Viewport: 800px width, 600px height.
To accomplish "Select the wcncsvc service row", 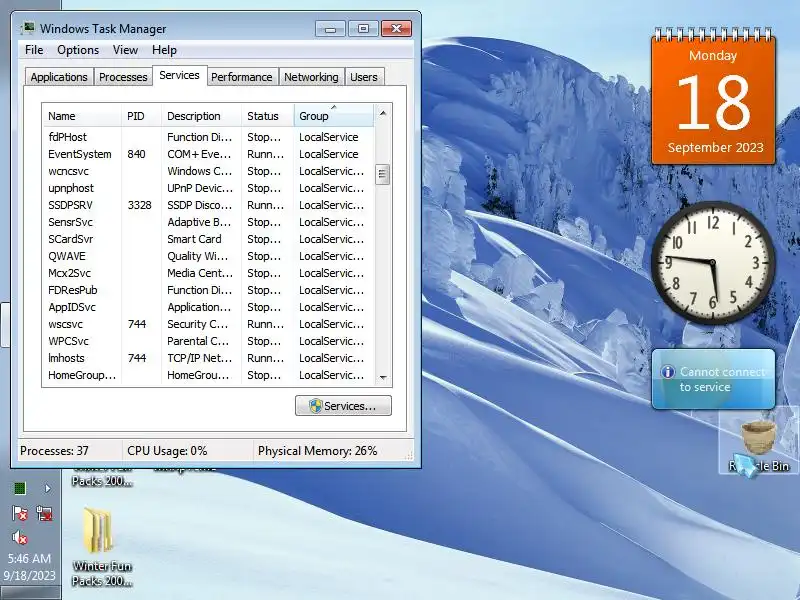I will (x=209, y=171).
